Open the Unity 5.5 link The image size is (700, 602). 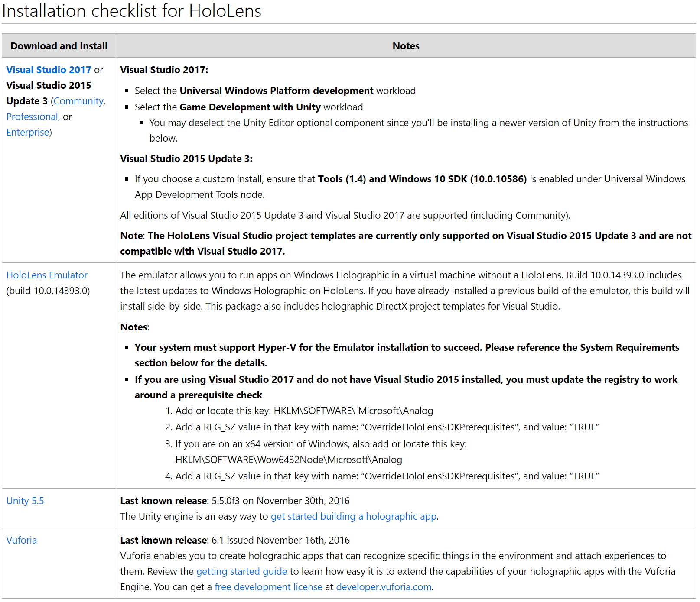click(x=25, y=501)
